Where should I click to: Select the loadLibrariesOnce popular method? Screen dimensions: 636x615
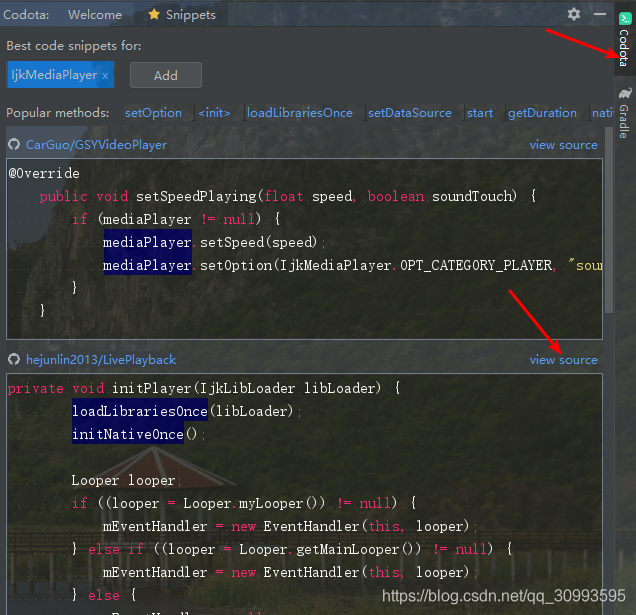[x=300, y=113]
